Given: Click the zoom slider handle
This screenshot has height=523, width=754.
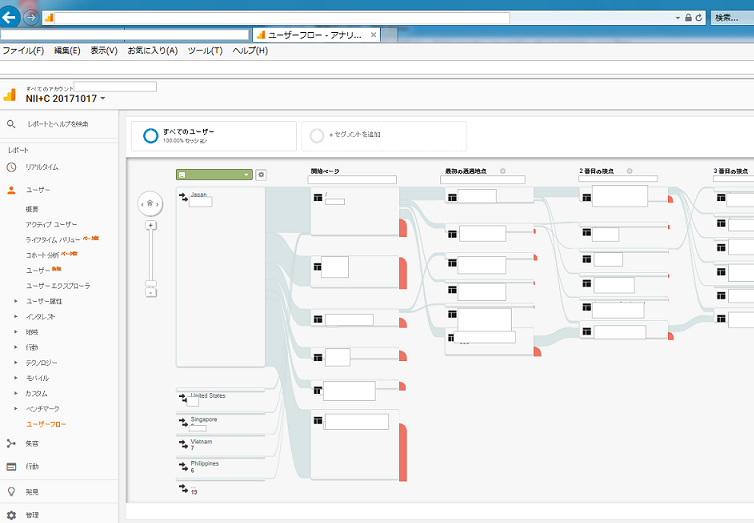Looking at the screenshot, I should click(151, 283).
